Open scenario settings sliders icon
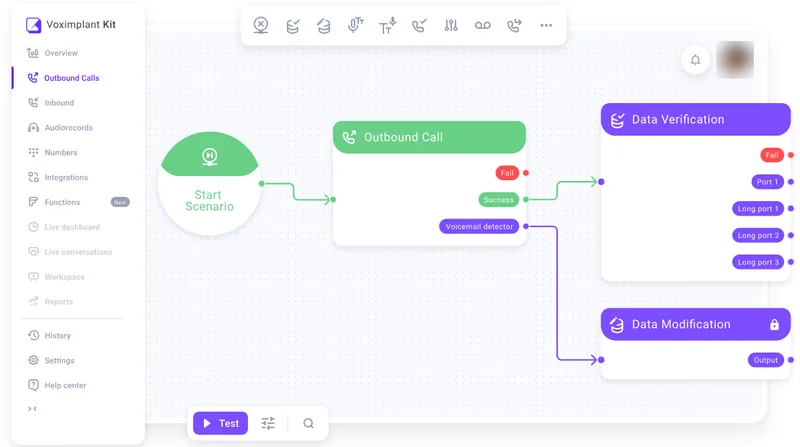This screenshot has width=800, height=447. coord(268,424)
